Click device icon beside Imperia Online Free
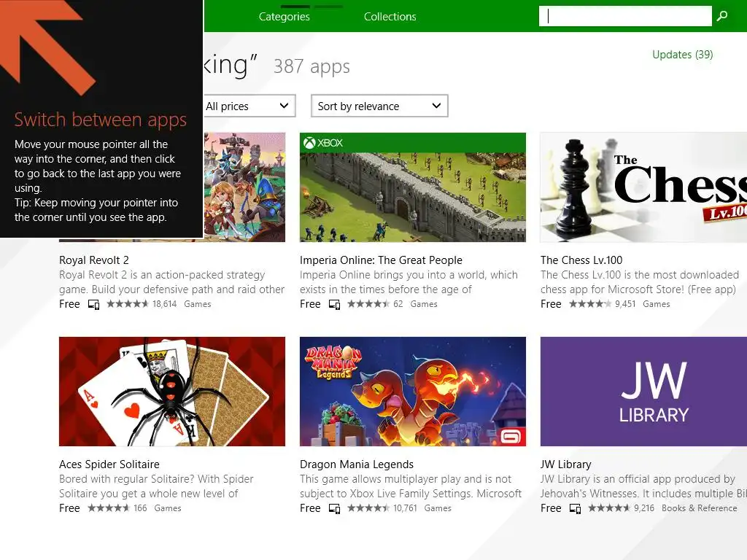Image resolution: width=747 pixels, height=560 pixels. 334,304
